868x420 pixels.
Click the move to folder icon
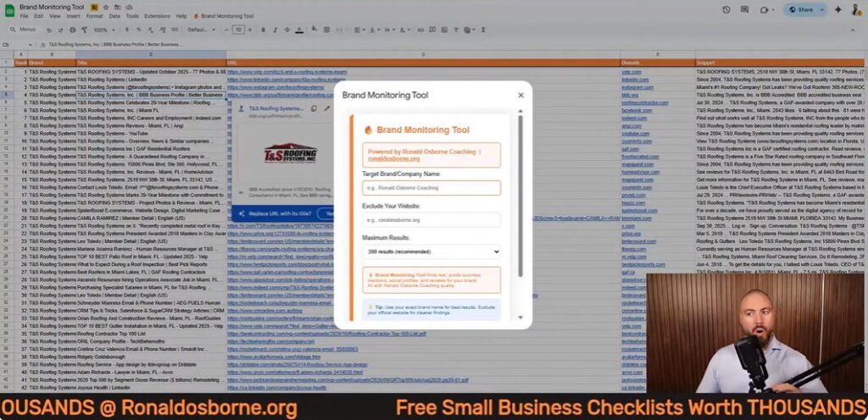coord(117,7)
